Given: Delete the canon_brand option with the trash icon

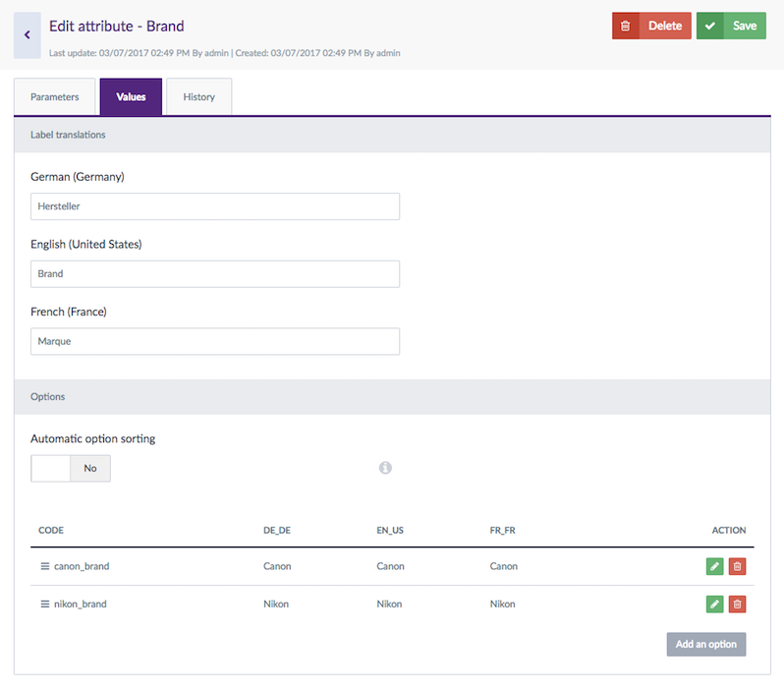Looking at the screenshot, I should pyautogui.click(x=737, y=566).
